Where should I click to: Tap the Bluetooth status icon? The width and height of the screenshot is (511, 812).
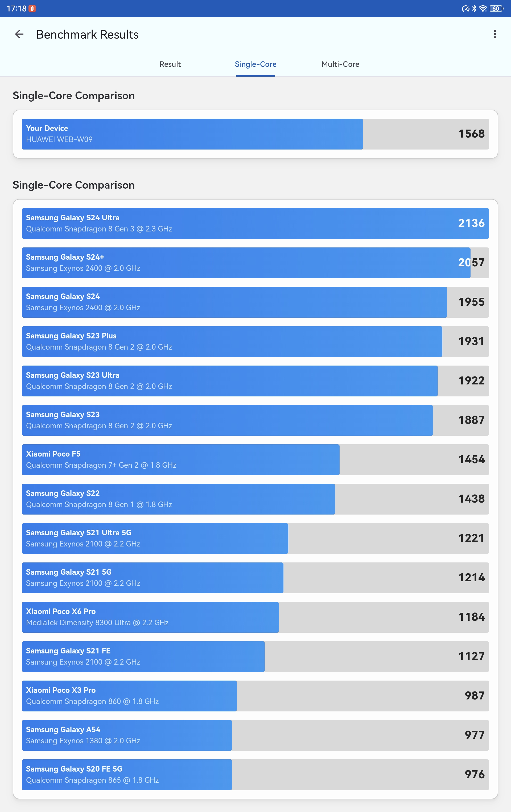point(474,9)
